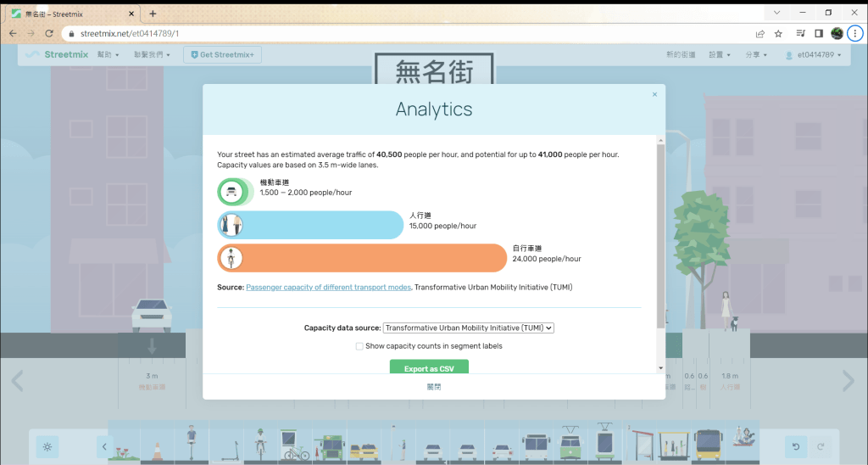Click the left street scroll arrow
Viewport: 868px width, 465px height.
(18, 381)
